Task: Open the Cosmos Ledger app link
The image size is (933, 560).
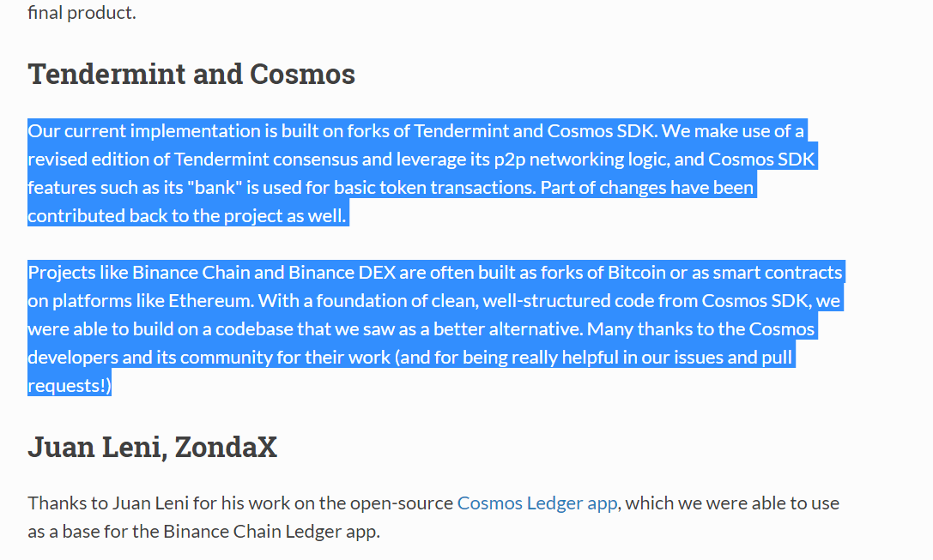Action: pyautogui.click(x=536, y=503)
